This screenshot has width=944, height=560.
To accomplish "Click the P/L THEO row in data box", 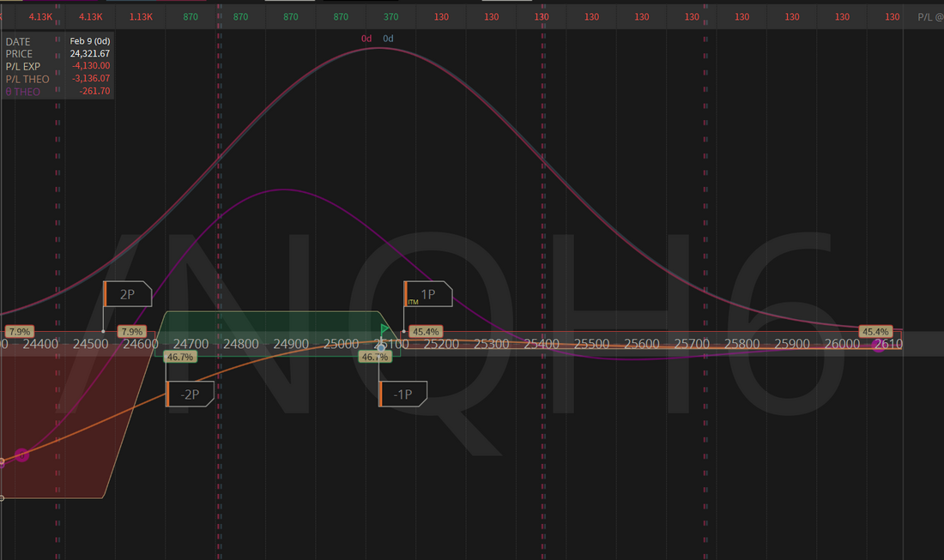I will coord(57,79).
